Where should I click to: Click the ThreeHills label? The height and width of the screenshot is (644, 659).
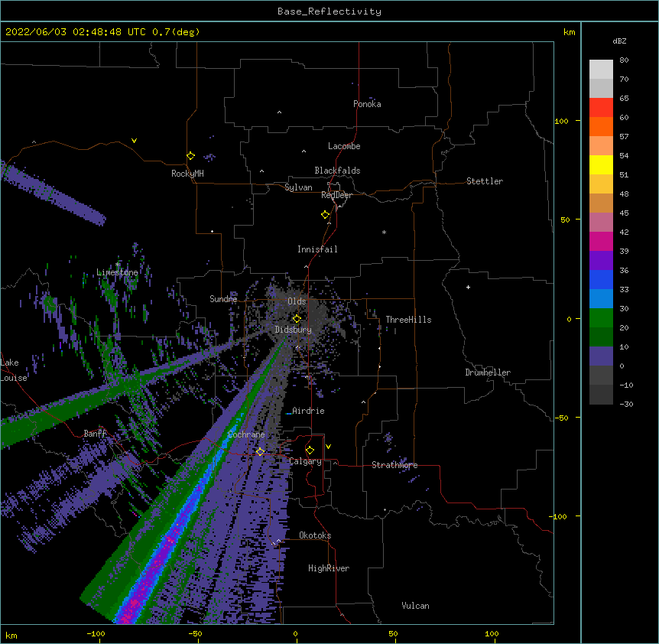pos(408,320)
